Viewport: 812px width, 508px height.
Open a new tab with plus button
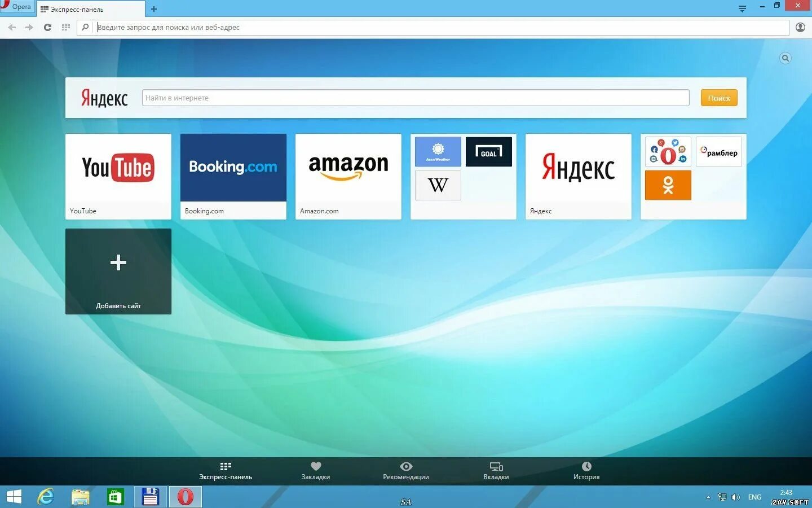pyautogui.click(x=154, y=9)
